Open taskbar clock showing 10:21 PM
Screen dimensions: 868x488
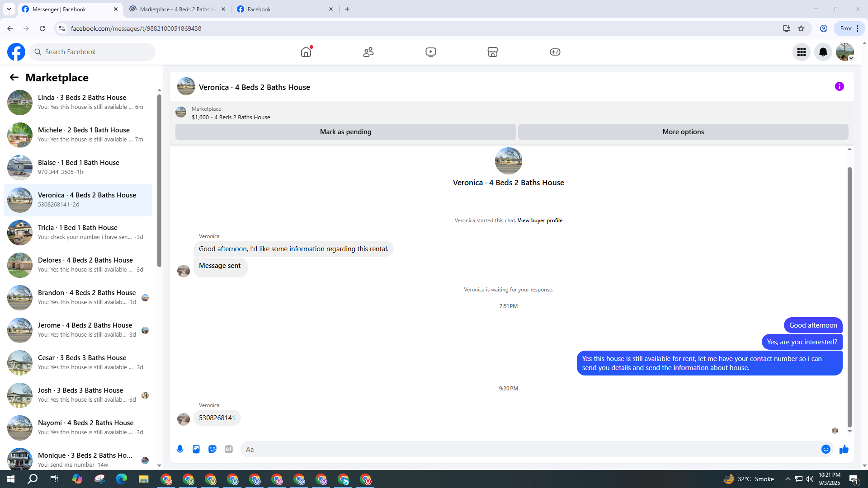[829, 479]
